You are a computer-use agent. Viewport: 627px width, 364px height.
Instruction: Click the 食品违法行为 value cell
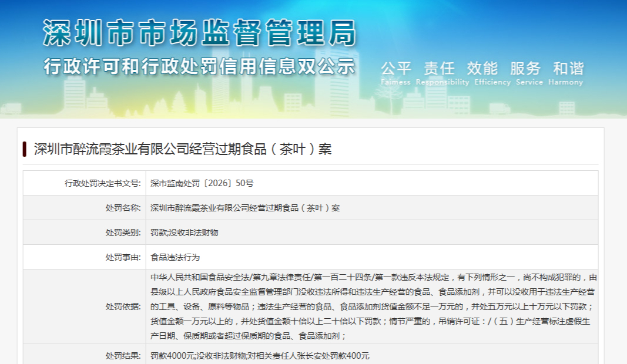pos(372,257)
